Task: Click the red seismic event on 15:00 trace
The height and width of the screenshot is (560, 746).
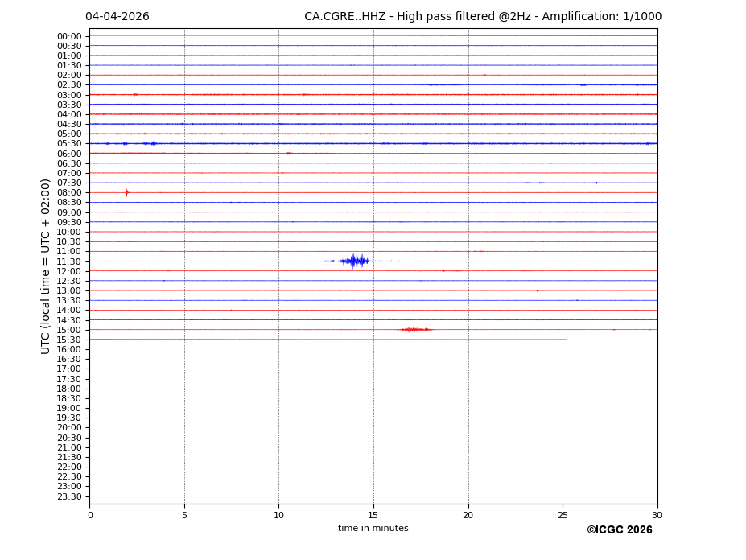Action: 415,329
